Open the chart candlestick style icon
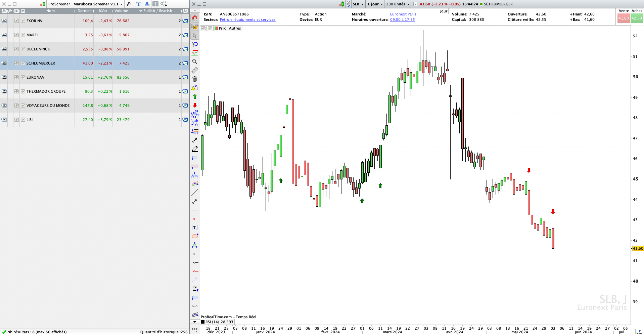This screenshot has height=334, width=644. (x=341, y=4)
